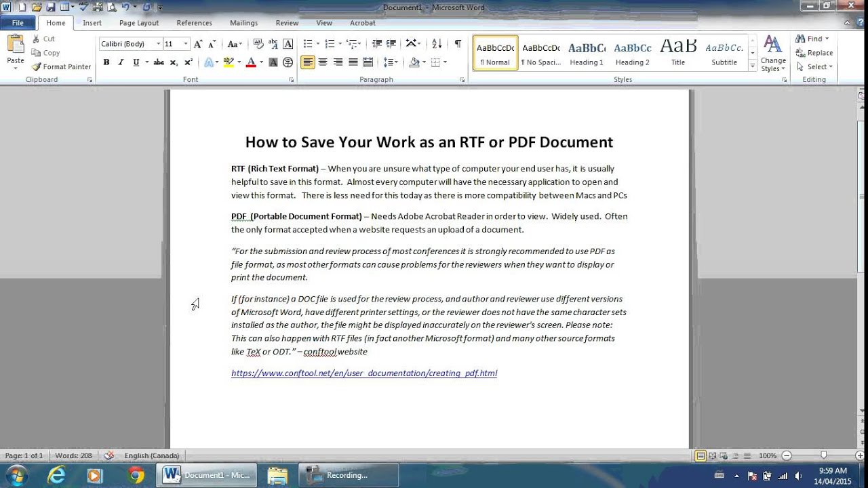The width and height of the screenshot is (868, 488).
Task: Justify the paragraph text
Action: point(353,62)
